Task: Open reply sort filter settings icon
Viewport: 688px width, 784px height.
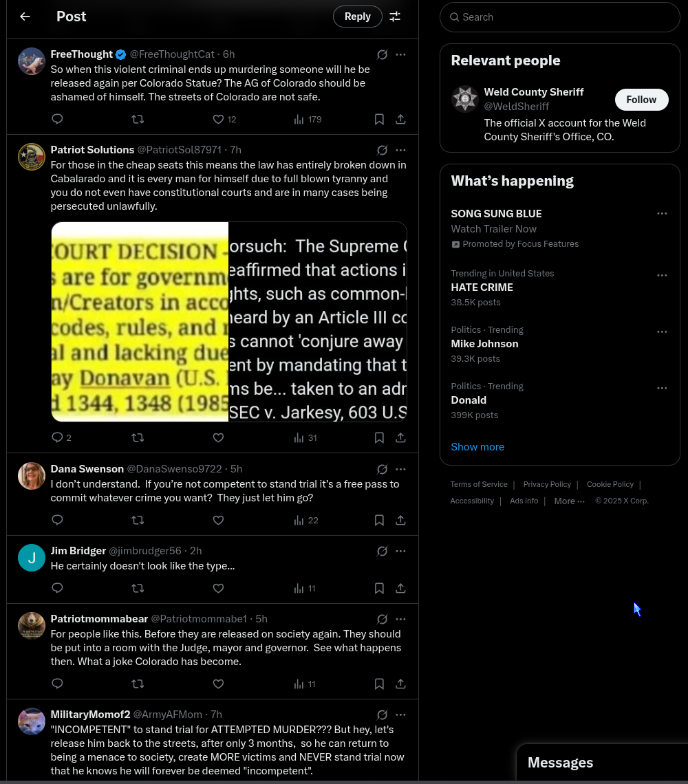Action: (x=395, y=17)
